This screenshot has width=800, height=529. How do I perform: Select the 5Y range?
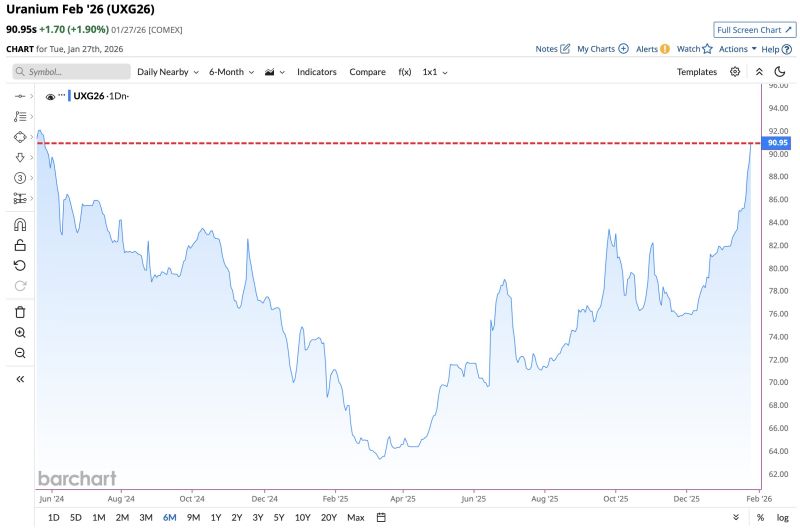[279, 517]
